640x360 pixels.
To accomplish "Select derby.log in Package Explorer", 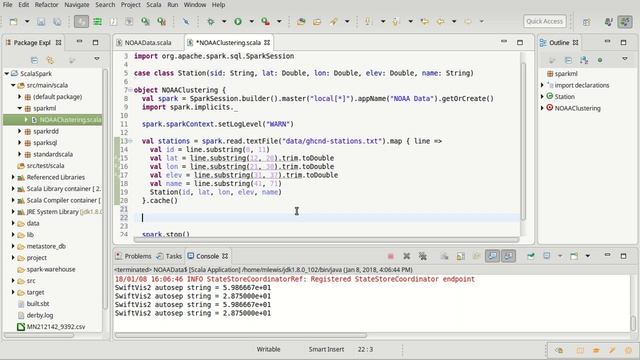I will point(40,315).
